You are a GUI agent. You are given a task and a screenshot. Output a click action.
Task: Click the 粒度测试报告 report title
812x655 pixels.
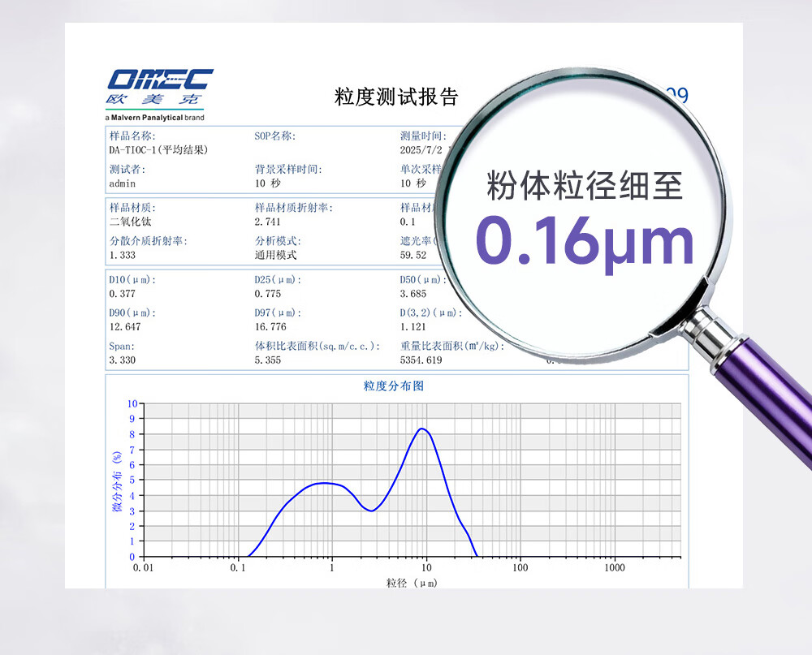point(396,97)
